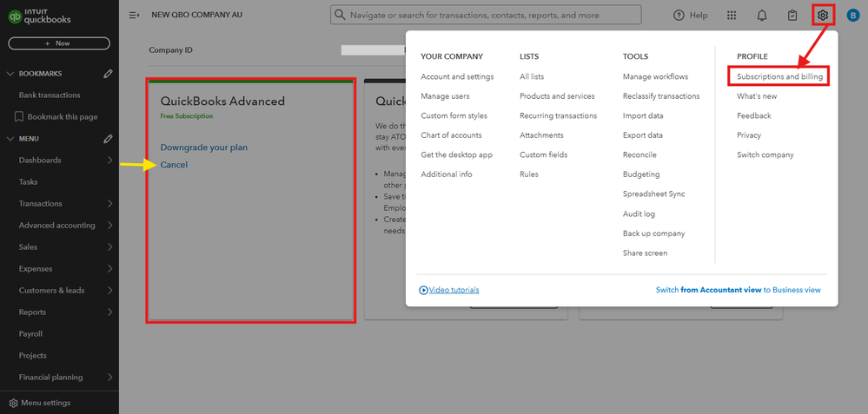Open the gear settings icon
This screenshot has height=414, width=868.
[823, 16]
